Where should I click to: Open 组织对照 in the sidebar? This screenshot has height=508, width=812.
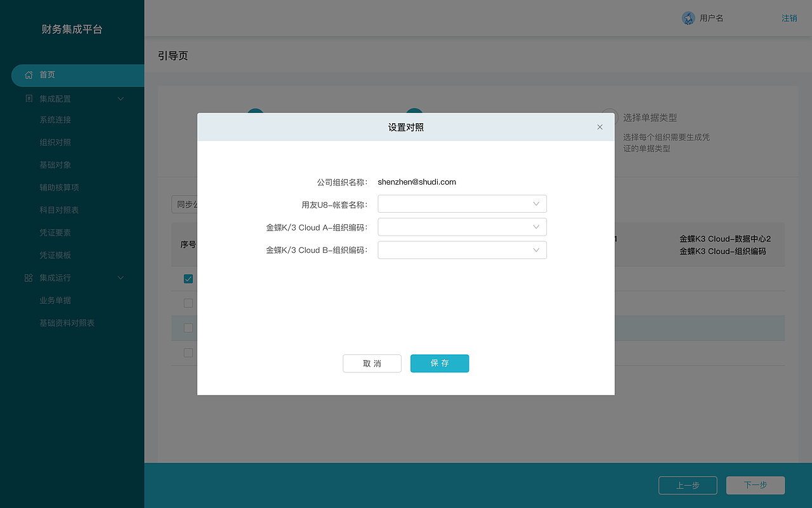coord(55,142)
